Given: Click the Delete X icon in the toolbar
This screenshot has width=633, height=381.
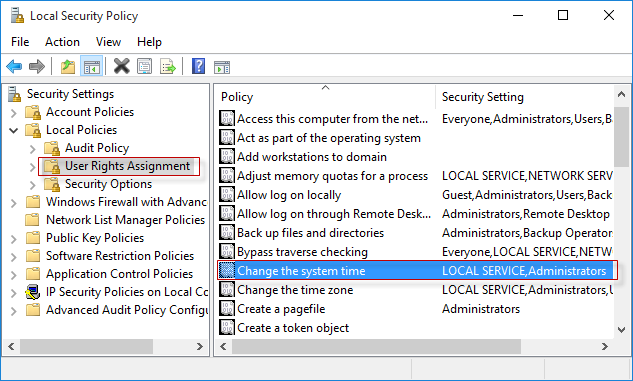Looking at the screenshot, I should tap(122, 66).
